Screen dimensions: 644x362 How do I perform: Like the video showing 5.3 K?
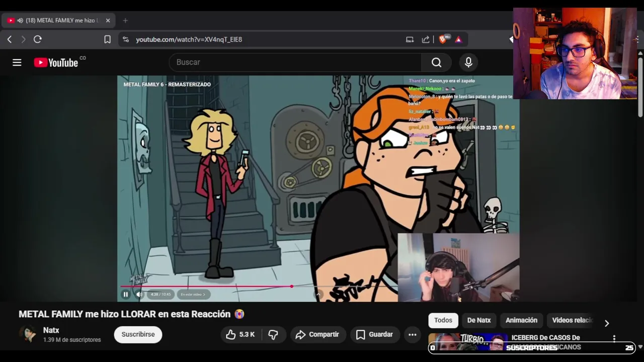240,334
